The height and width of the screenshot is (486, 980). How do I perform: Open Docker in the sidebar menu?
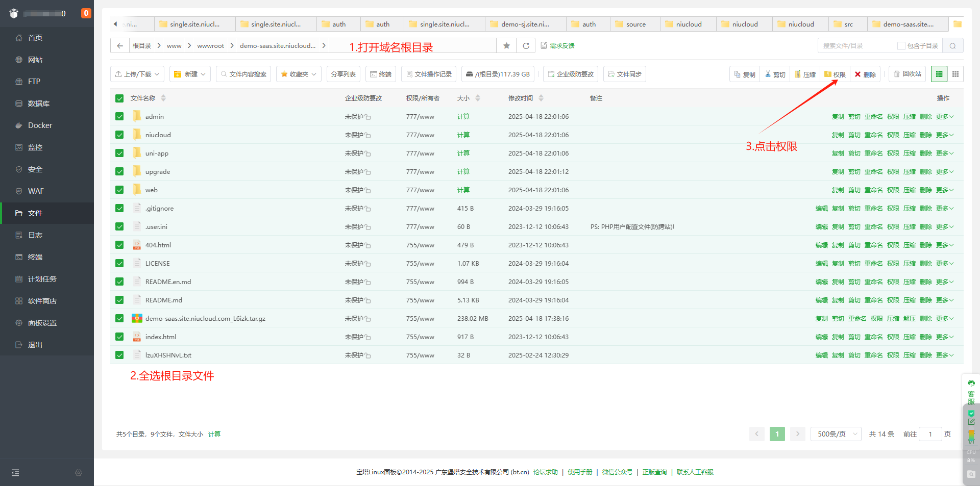tap(40, 125)
